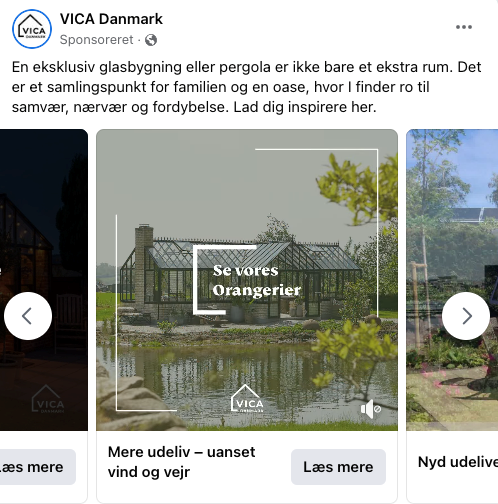Click the ad description text paragraph
Viewport: 498px width, 504px height.
(246, 87)
